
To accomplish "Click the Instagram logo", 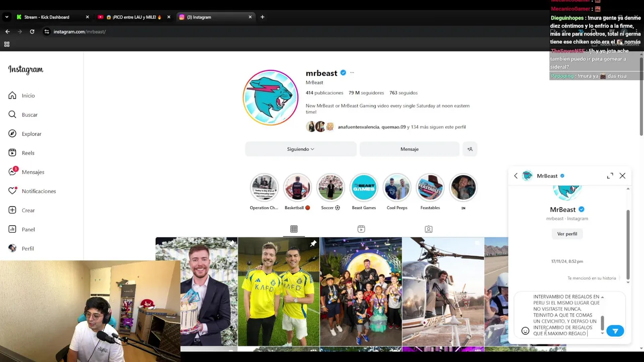I will [26, 70].
